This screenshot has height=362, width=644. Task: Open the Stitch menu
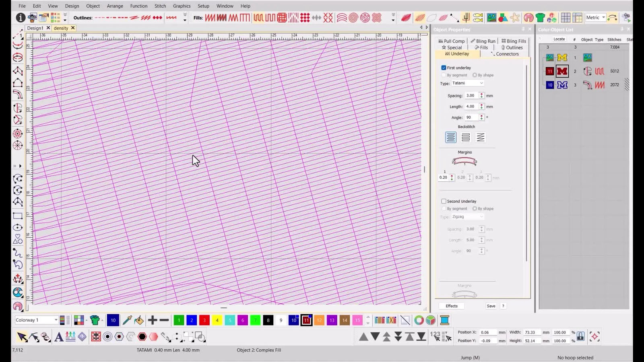click(x=160, y=6)
